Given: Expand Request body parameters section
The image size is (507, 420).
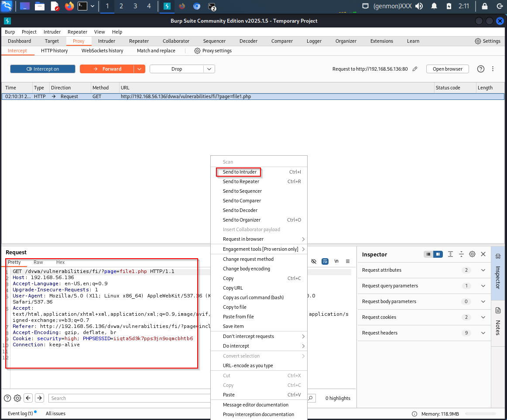Looking at the screenshot, I should pos(424,301).
